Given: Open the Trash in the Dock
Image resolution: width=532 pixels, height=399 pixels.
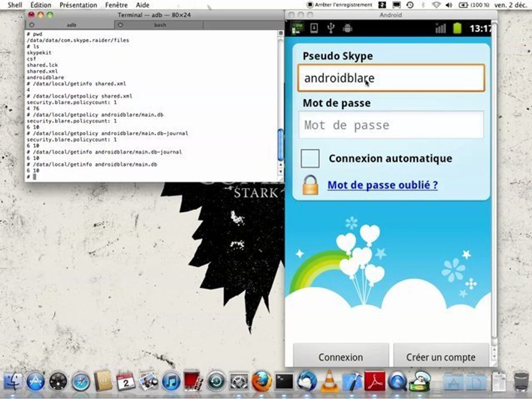Looking at the screenshot, I should click(521, 381).
